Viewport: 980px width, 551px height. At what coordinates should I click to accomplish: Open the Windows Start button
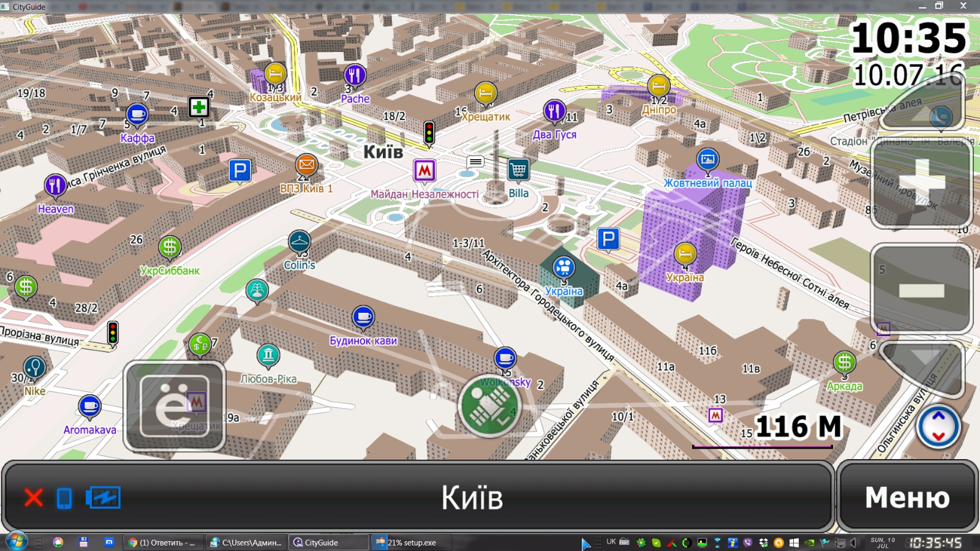click(x=17, y=542)
